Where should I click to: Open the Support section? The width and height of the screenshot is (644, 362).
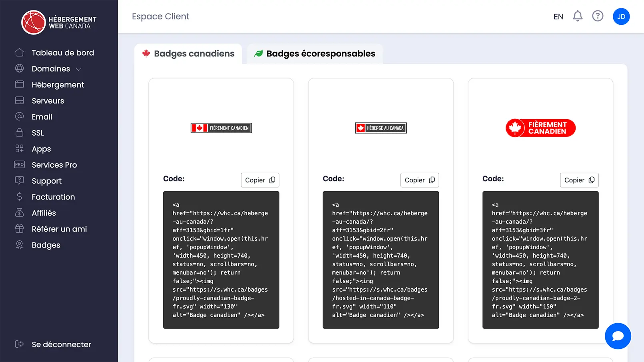point(47,181)
